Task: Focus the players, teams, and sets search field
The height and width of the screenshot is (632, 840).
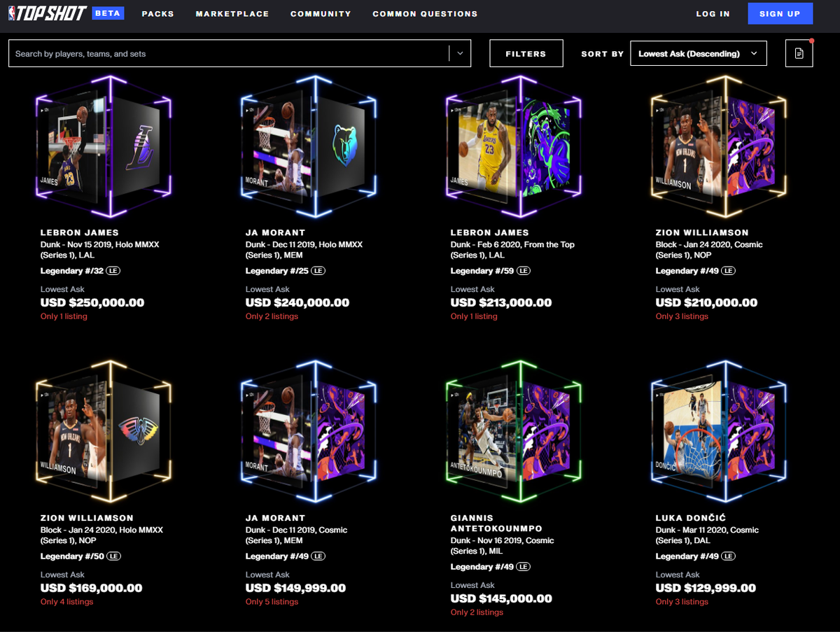Action: tap(228, 54)
